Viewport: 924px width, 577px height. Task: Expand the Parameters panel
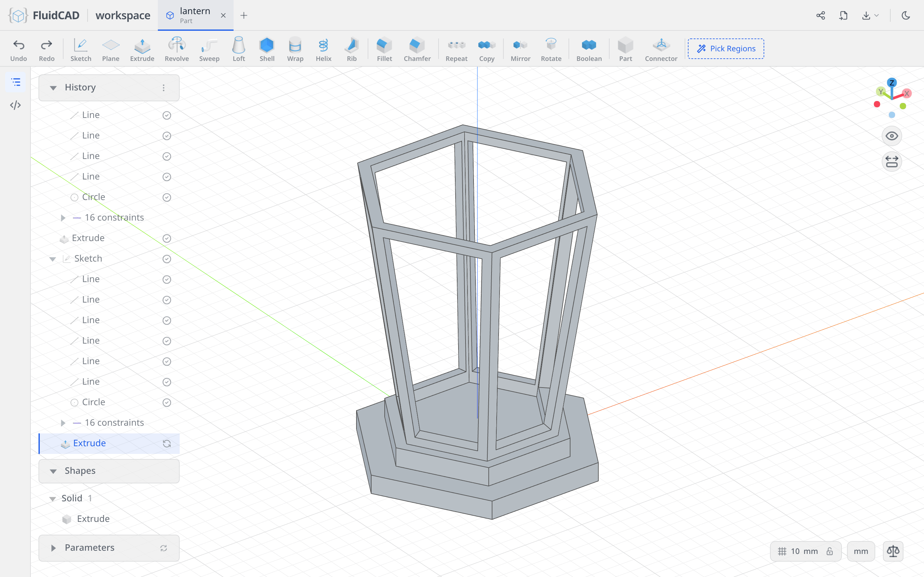tap(53, 548)
